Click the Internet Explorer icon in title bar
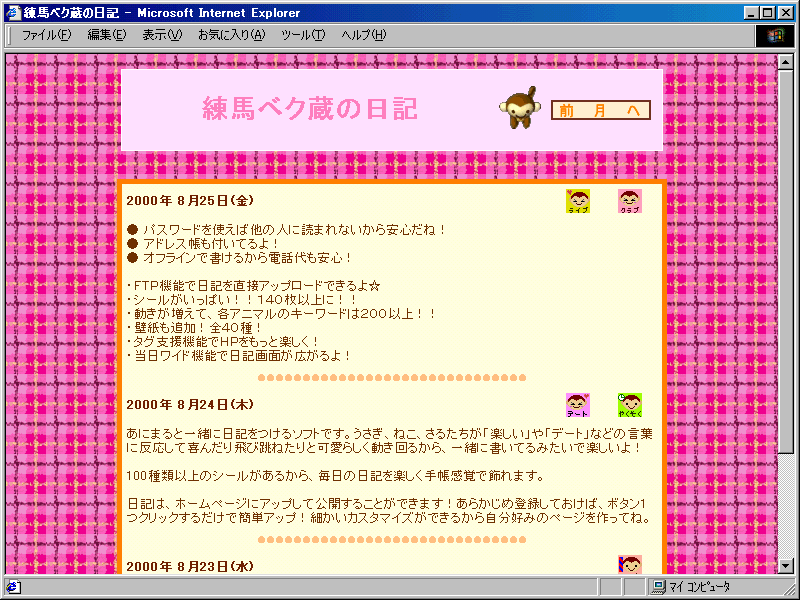The width and height of the screenshot is (800, 600). pos(13,12)
